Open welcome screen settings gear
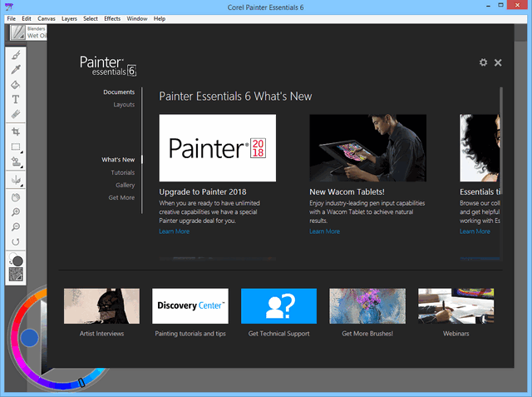The height and width of the screenshot is (397, 532). click(x=483, y=62)
